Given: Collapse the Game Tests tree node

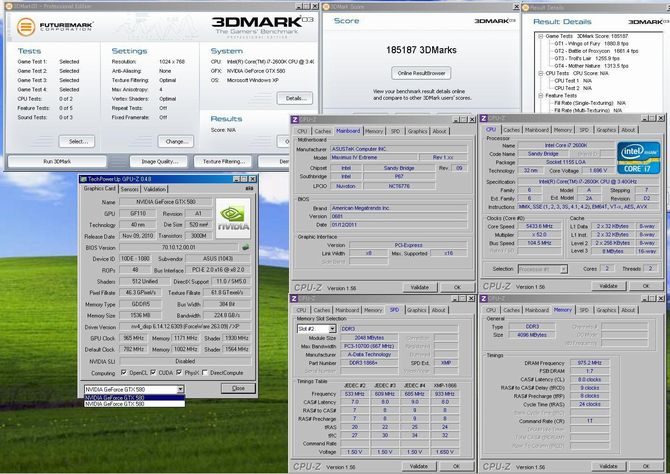Looking at the screenshot, I should click(x=541, y=36).
